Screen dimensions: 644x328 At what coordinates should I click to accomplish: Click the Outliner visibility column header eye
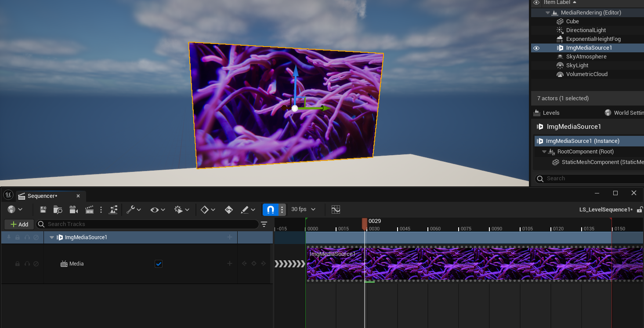click(536, 3)
